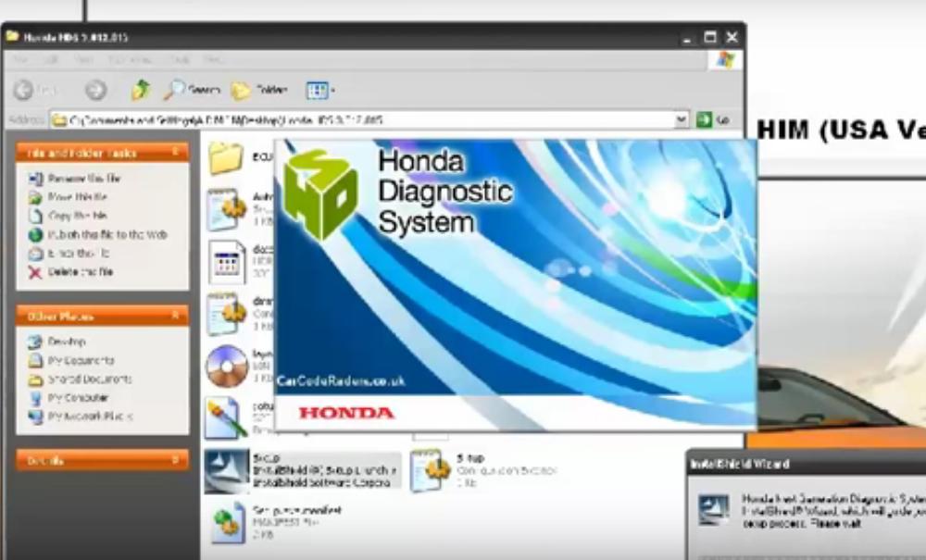Click the InstallShield Wizard computer icon

(713, 510)
